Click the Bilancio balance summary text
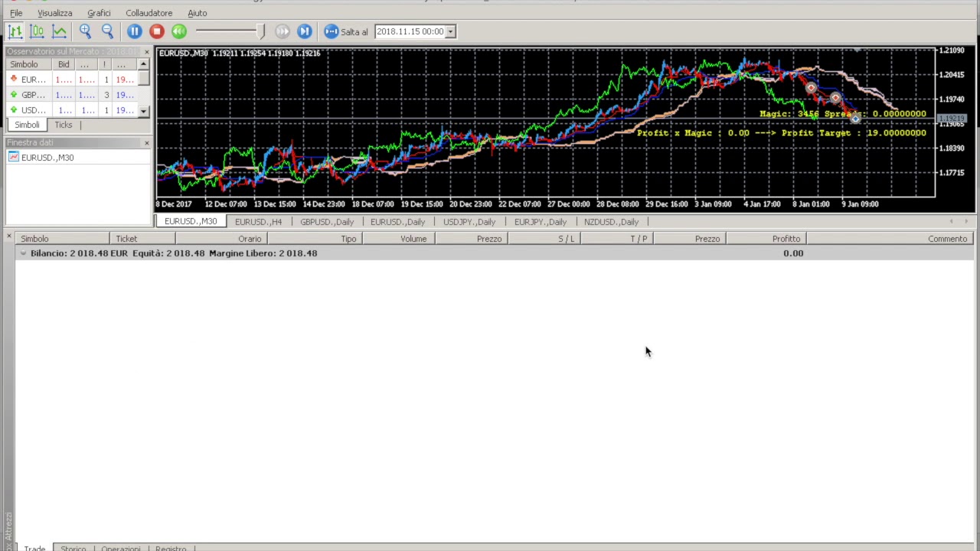Screen dimensions: 980x551 click(174, 253)
